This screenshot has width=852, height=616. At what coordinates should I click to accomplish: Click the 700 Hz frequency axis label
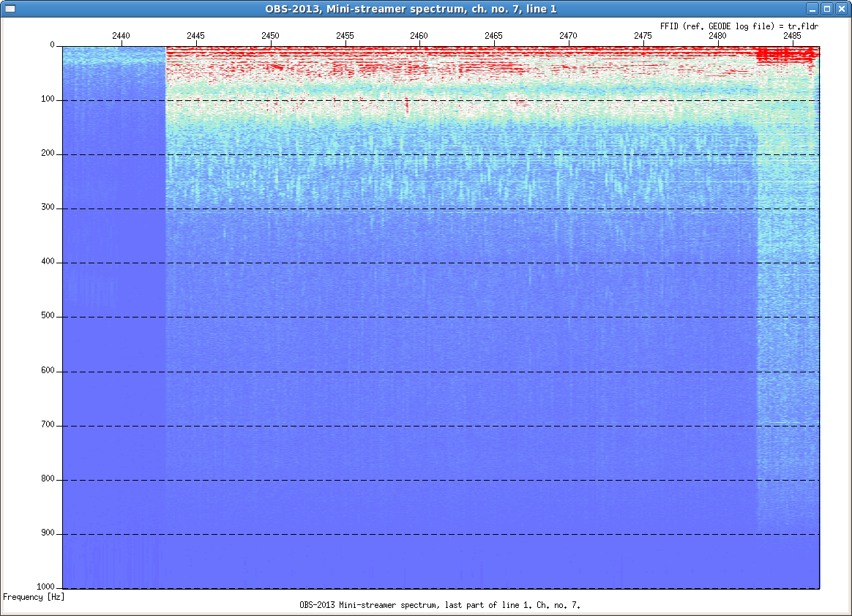click(48, 425)
